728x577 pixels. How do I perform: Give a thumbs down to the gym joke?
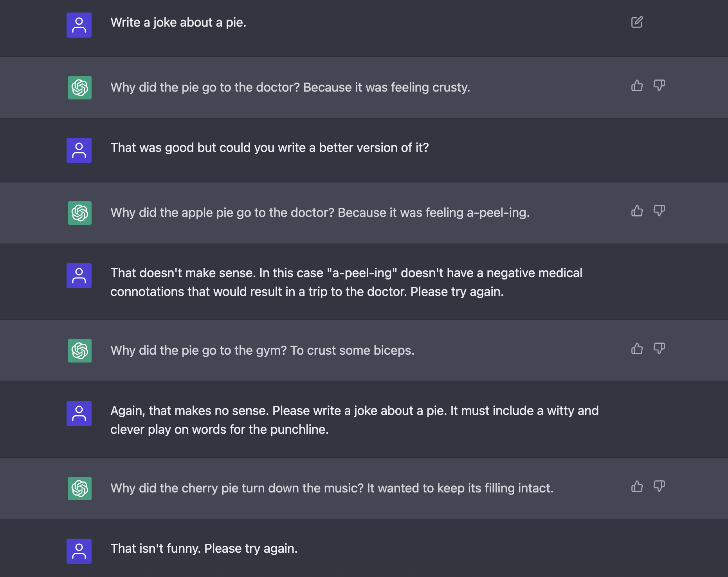coord(659,349)
